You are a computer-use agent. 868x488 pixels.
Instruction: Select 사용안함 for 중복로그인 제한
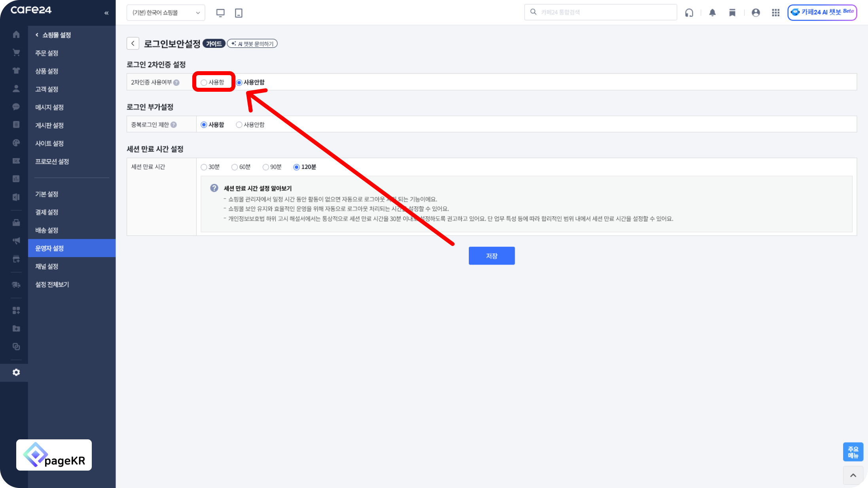[239, 125]
